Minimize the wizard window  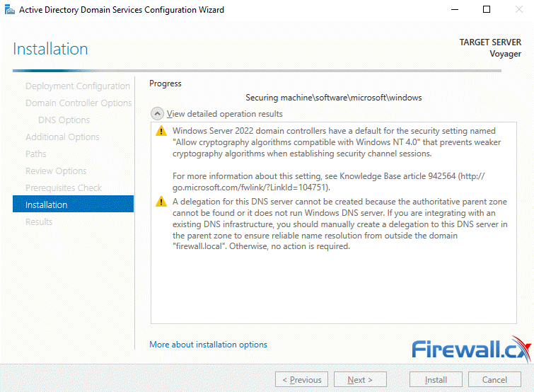[455, 9]
